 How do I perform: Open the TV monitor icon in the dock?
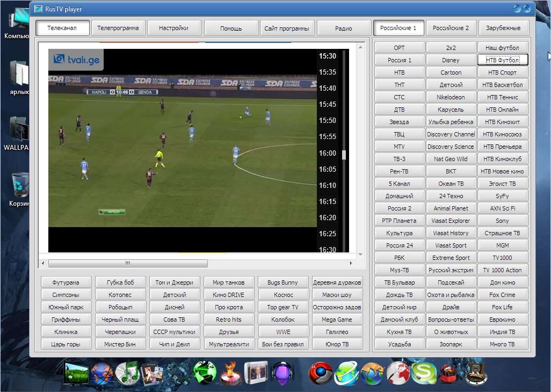point(76,373)
